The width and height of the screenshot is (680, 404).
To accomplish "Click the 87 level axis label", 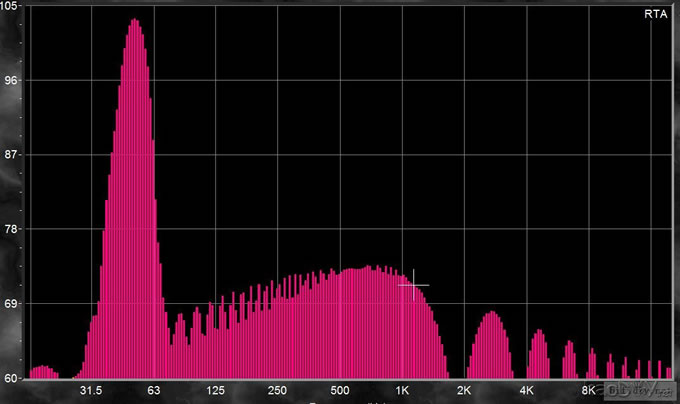I will [x=14, y=155].
